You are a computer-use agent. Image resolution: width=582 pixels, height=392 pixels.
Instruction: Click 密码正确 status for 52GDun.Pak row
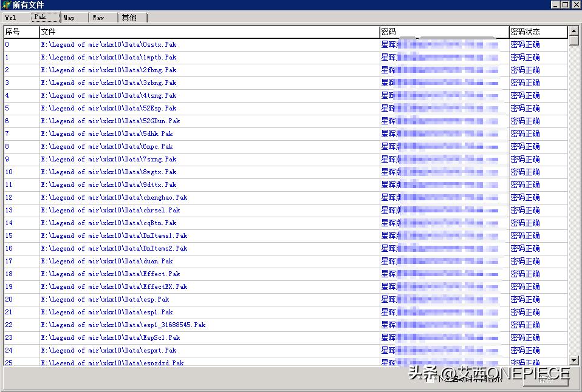525,121
